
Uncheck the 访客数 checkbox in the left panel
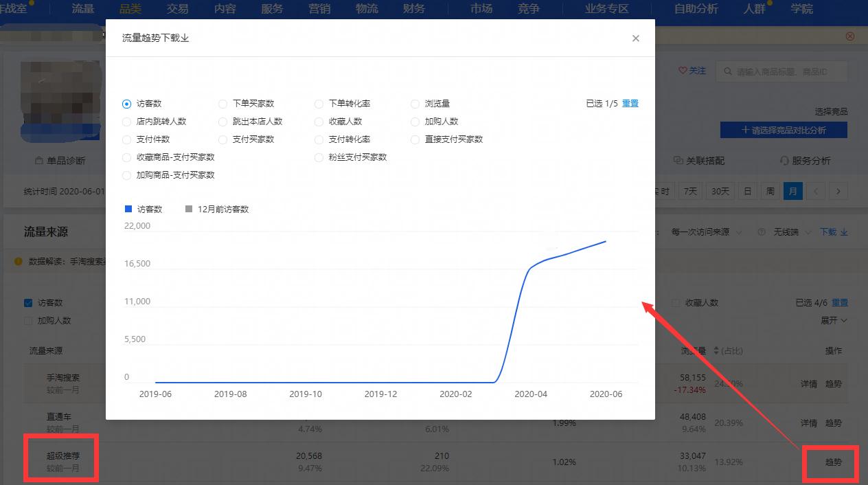pyautogui.click(x=28, y=302)
